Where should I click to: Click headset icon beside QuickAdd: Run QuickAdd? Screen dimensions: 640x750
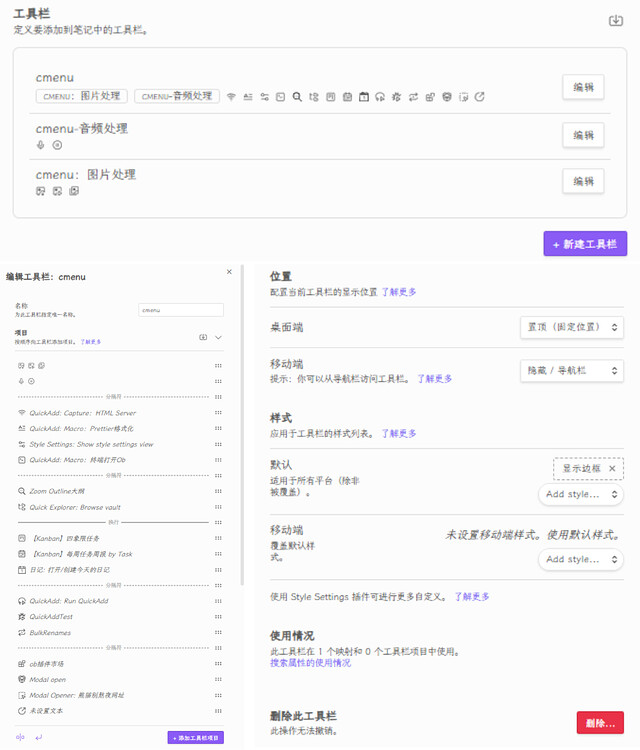22,601
